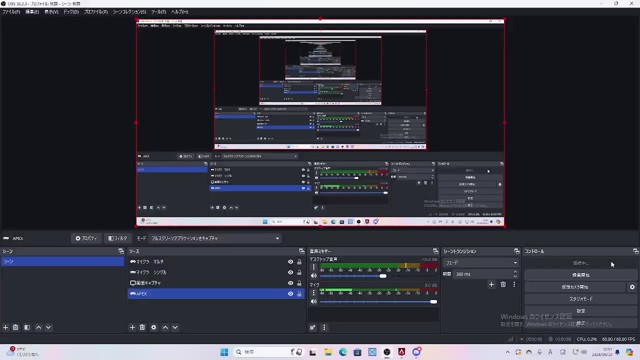Open the Tools menu in the menu bar
640x360 pixels.
tap(158, 12)
